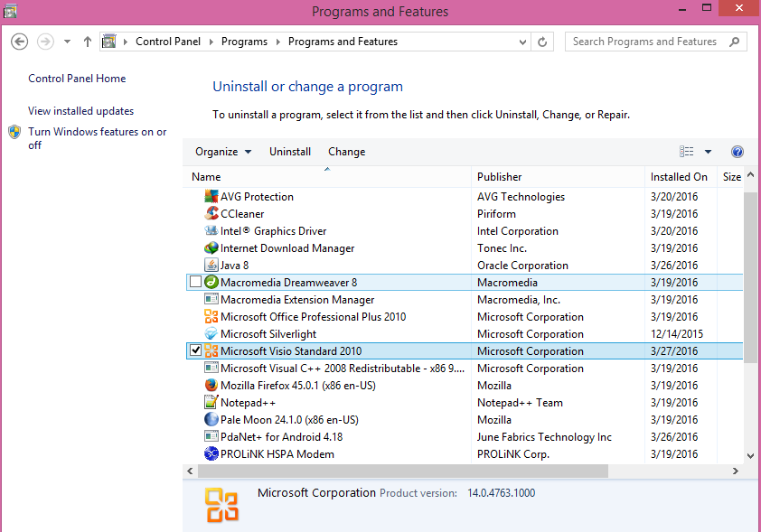761x532 pixels.
Task: Click the AVG Protection program icon
Action: click(211, 196)
